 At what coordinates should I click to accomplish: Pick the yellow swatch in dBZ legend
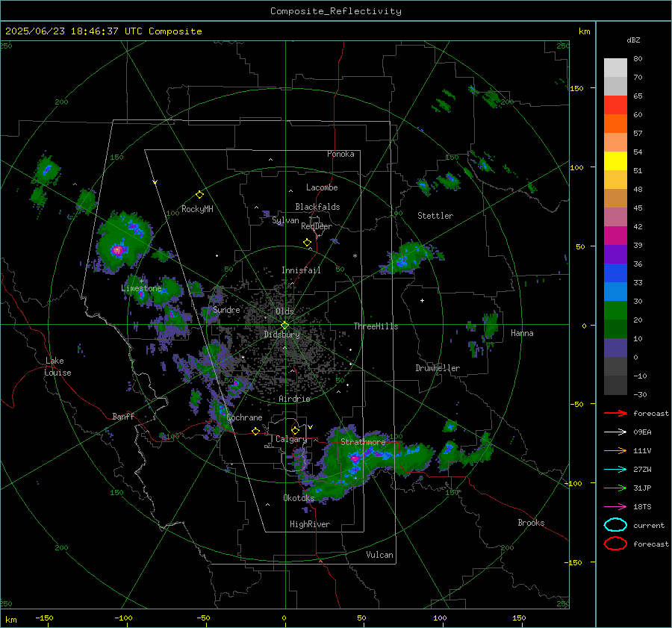(615, 161)
